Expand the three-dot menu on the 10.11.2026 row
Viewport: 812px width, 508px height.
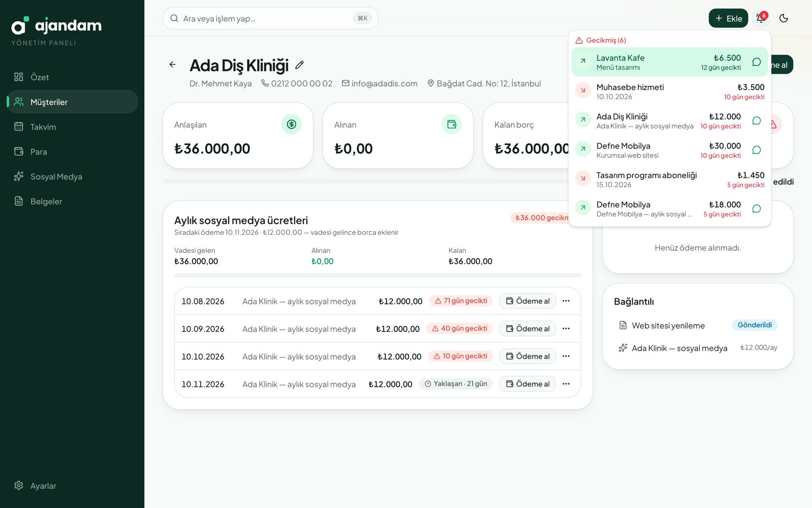click(x=566, y=384)
